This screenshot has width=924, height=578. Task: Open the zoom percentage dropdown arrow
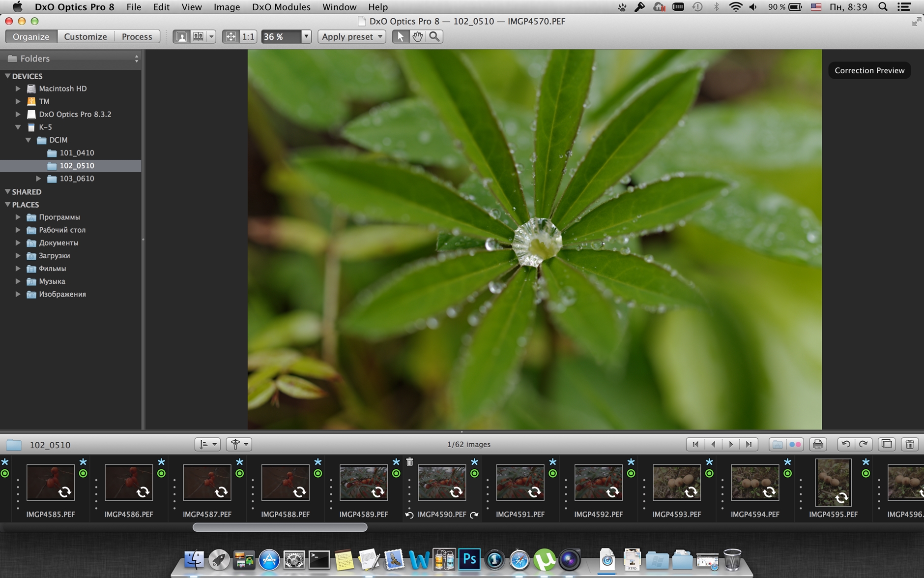click(306, 37)
